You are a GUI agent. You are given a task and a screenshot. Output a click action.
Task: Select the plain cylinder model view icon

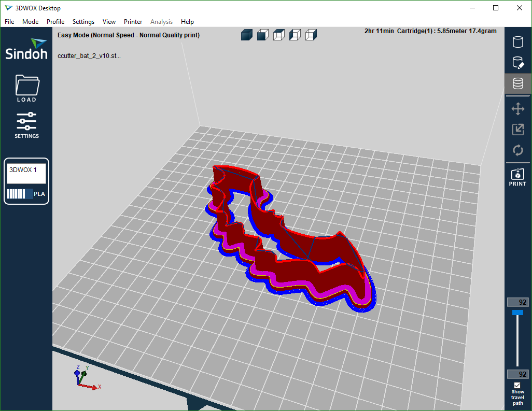tap(517, 42)
